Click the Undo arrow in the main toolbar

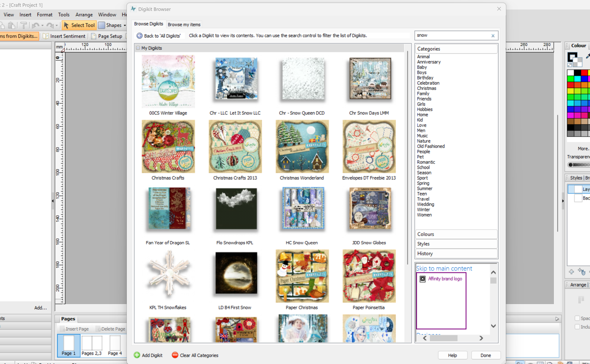tap(35, 25)
